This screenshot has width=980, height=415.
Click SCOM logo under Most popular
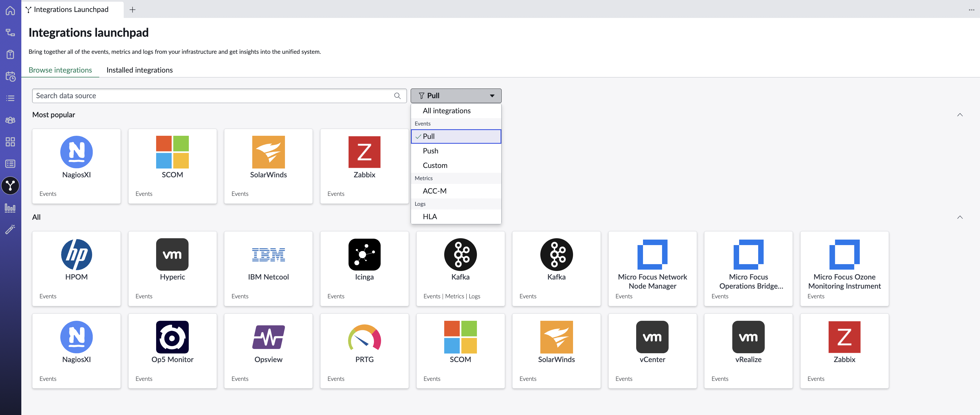(172, 152)
